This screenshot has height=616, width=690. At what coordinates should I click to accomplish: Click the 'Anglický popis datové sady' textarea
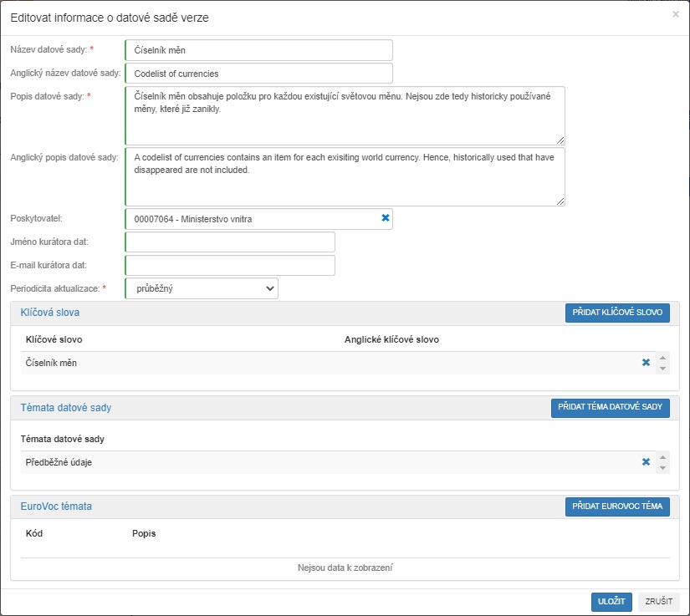tap(345, 176)
